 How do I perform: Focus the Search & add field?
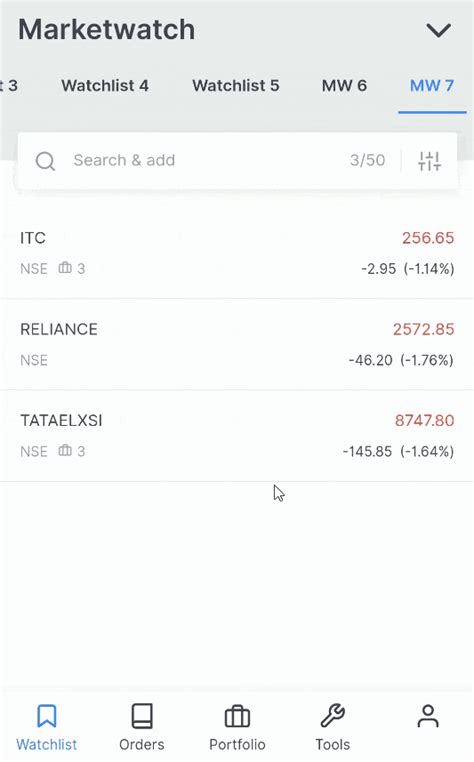209,160
